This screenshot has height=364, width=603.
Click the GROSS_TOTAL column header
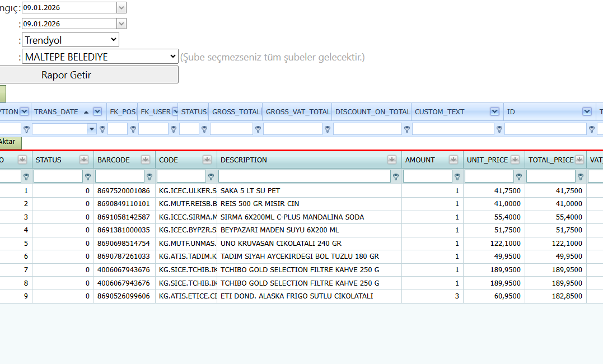coord(236,112)
